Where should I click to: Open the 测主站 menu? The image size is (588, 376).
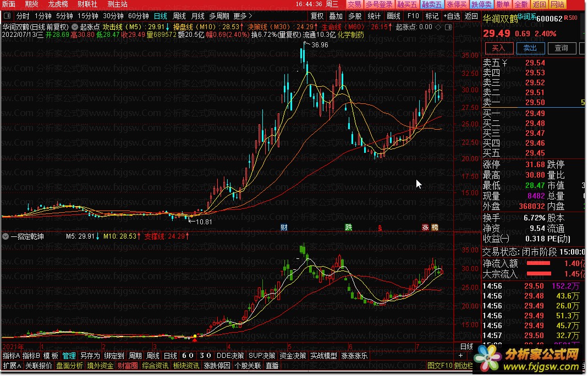117,4
